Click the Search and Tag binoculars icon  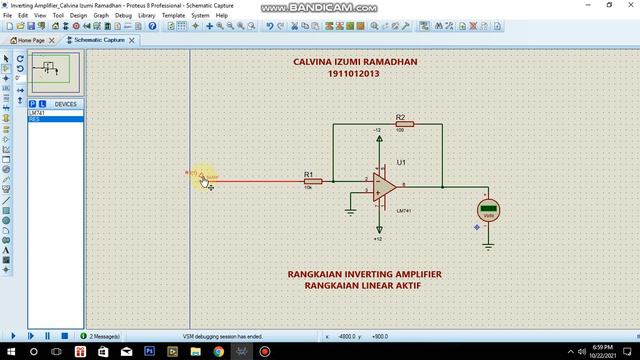[x=439, y=26]
